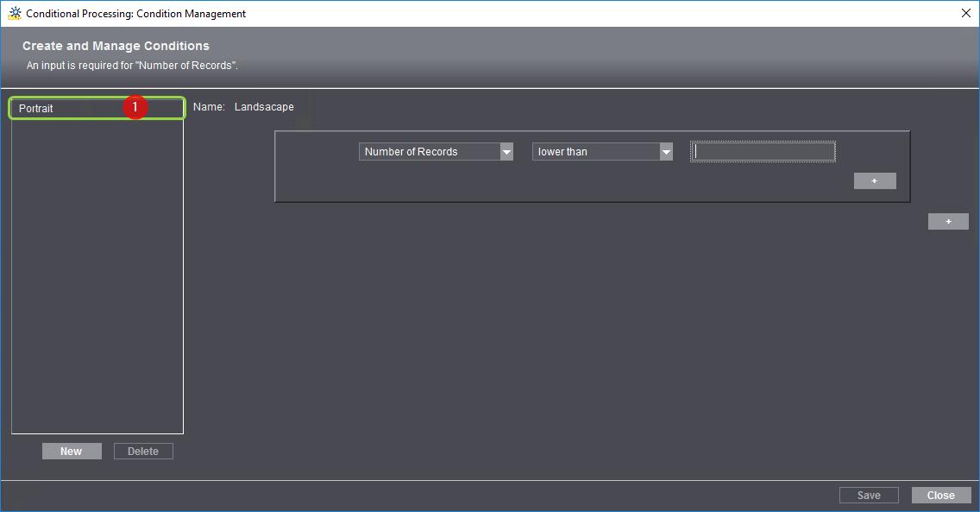Click the Conditional Processing app icon in title bar
The width and height of the screenshot is (980, 512).
point(14,14)
